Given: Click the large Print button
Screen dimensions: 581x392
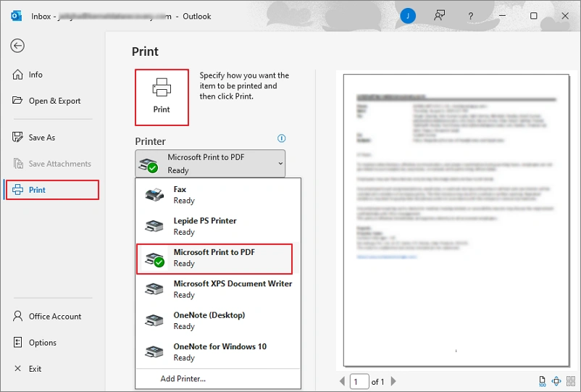Looking at the screenshot, I should point(162,97).
